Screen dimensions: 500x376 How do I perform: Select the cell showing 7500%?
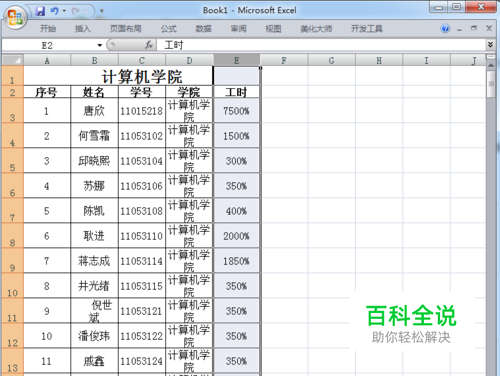pyautogui.click(x=236, y=111)
